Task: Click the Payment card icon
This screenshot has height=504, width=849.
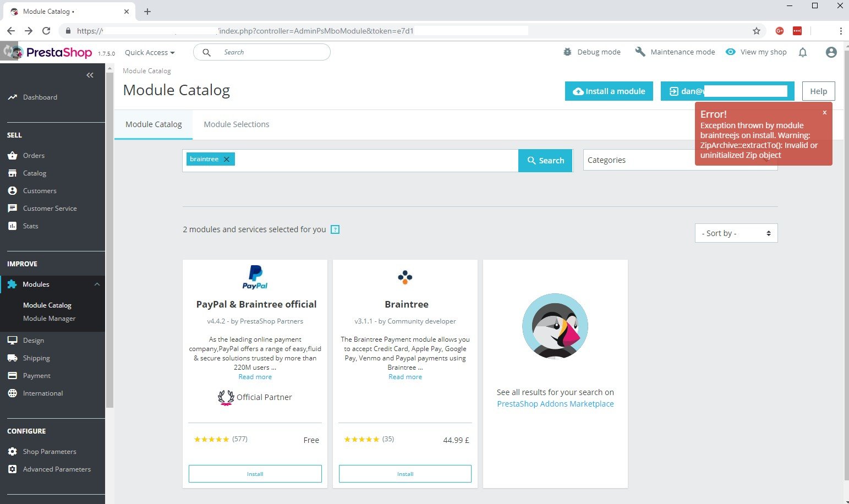Action: pyautogui.click(x=12, y=376)
